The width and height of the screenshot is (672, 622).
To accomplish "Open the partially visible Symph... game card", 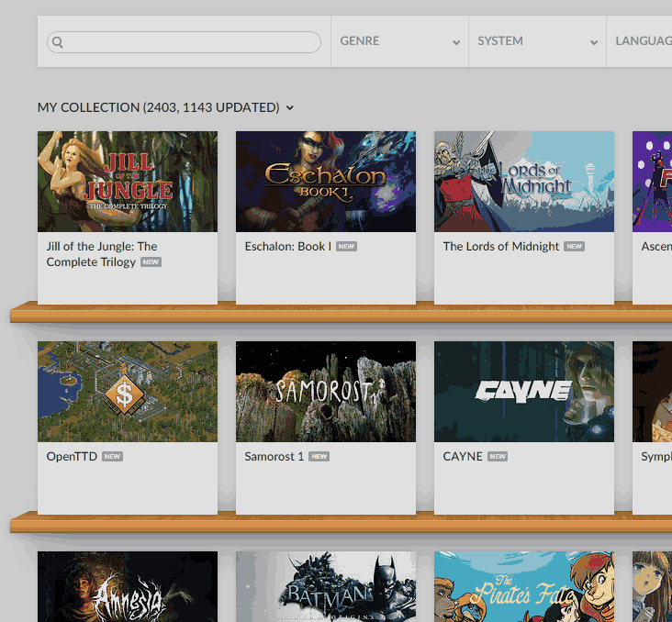I will pos(653,428).
